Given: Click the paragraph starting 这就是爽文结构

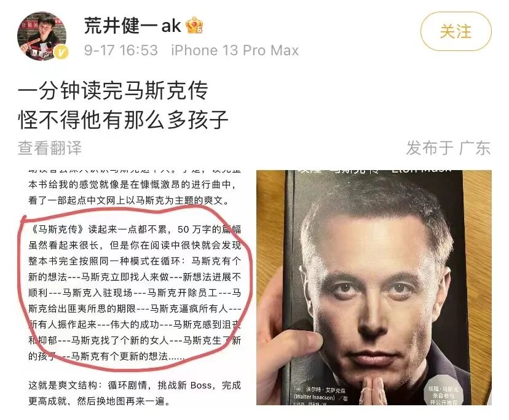Looking at the screenshot, I should click(x=135, y=393).
